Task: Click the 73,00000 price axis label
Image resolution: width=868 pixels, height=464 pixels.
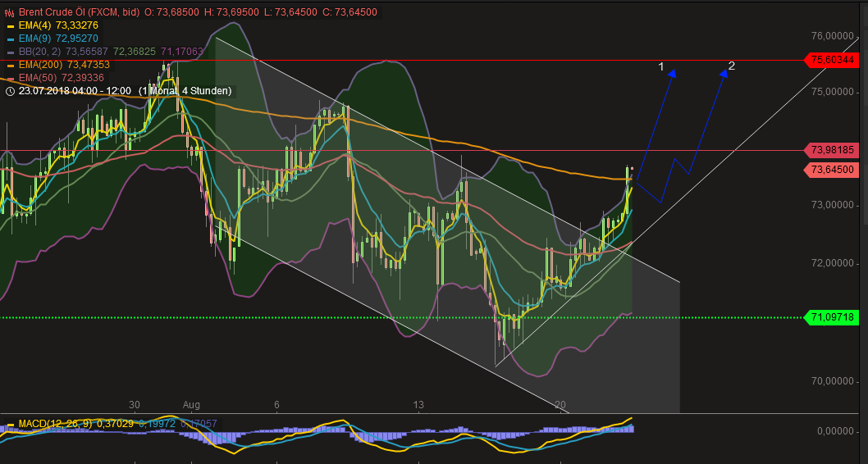Action: pos(833,205)
